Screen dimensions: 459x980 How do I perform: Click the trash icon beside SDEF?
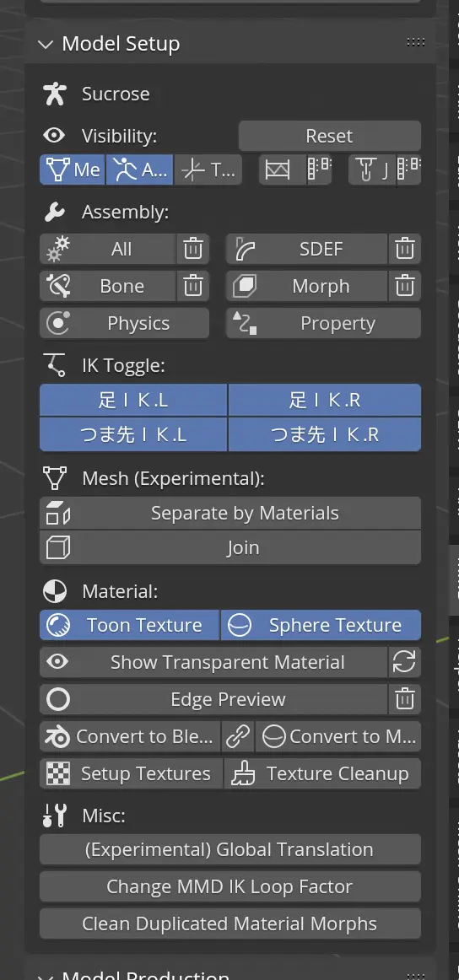pos(405,250)
